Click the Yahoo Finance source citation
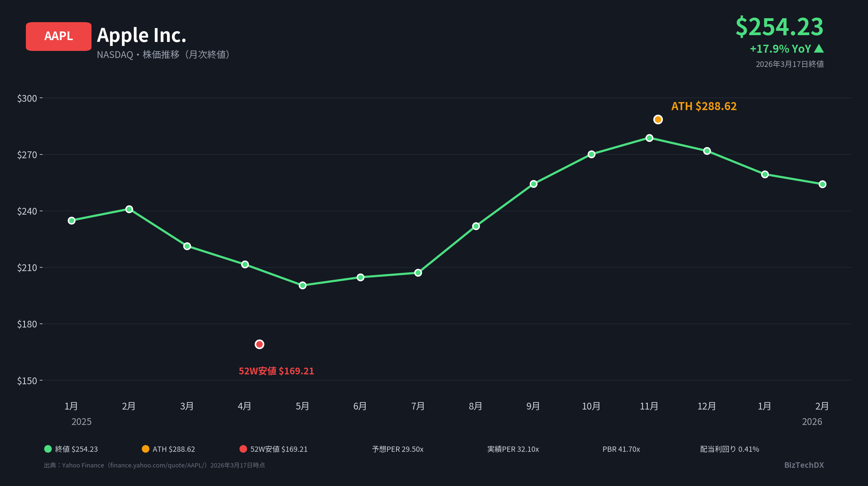The width and height of the screenshot is (868, 486). tap(154, 465)
